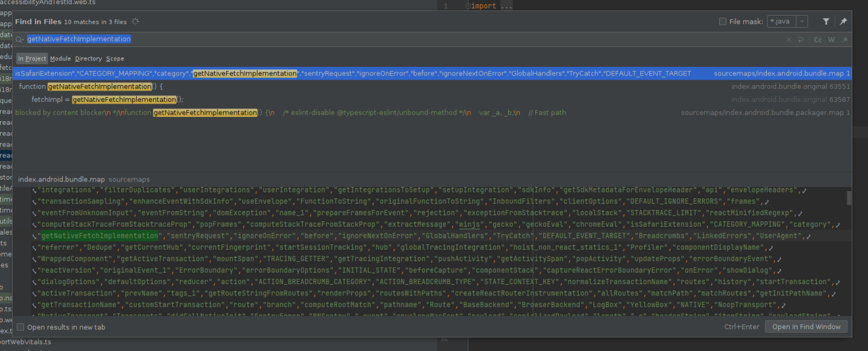Click the soft-wrap arrow after "integrations" line
868x351 pixels.
pyautogui.click(x=803, y=191)
